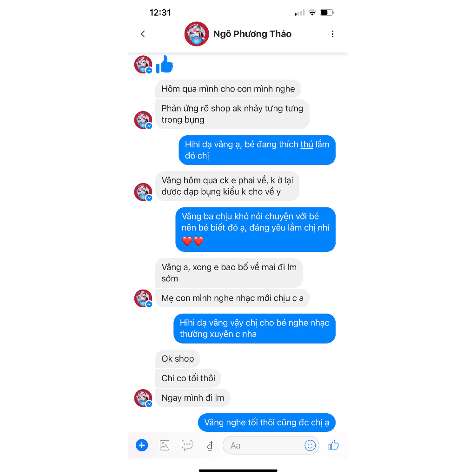Send a thumbs-up like from the composer

click(333, 445)
